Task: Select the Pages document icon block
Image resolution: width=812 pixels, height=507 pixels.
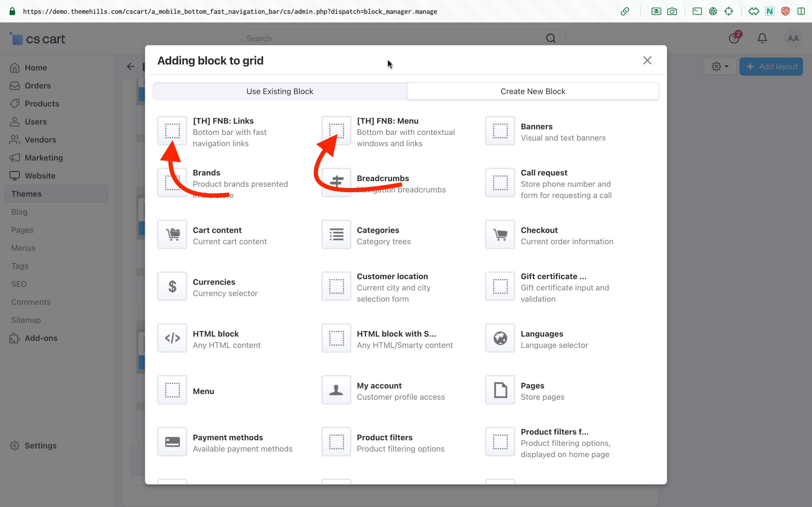Action: tap(500, 390)
